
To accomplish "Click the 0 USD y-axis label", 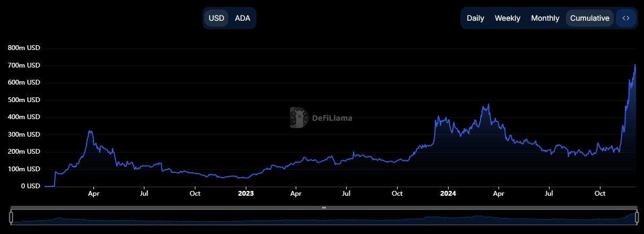I will click(31, 186).
